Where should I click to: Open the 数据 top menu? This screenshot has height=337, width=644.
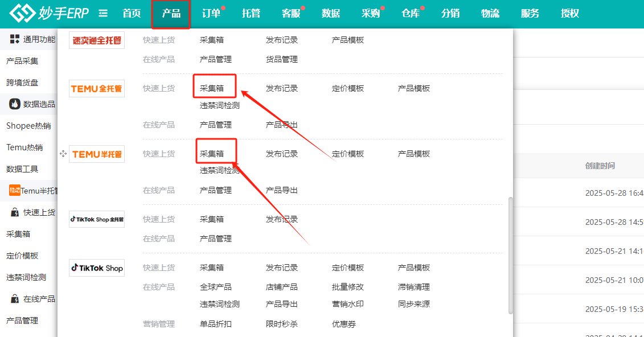(331, 14)
